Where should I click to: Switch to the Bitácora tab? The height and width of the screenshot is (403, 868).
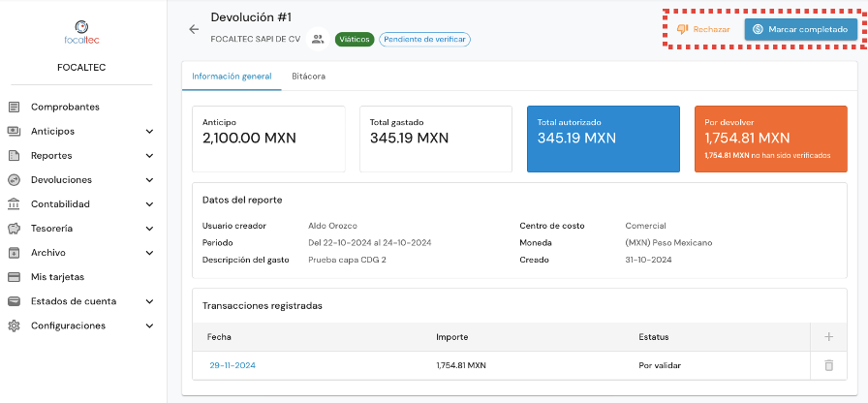coord(308,77)
